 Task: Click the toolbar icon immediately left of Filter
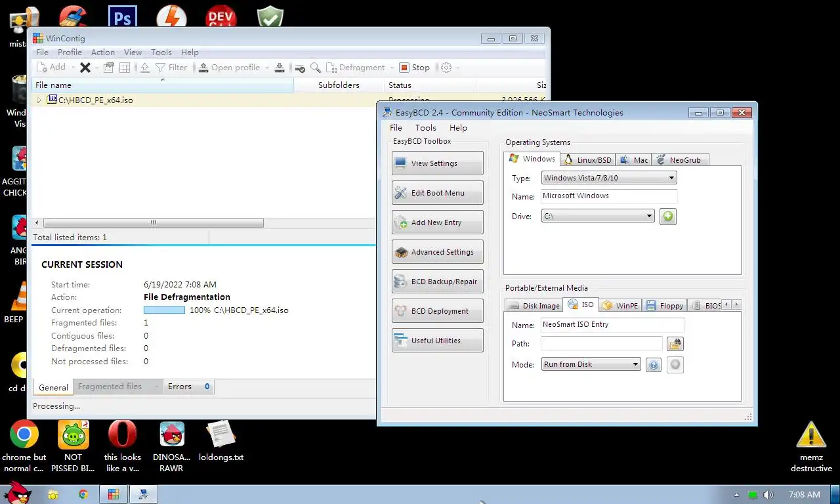point(144,68)
